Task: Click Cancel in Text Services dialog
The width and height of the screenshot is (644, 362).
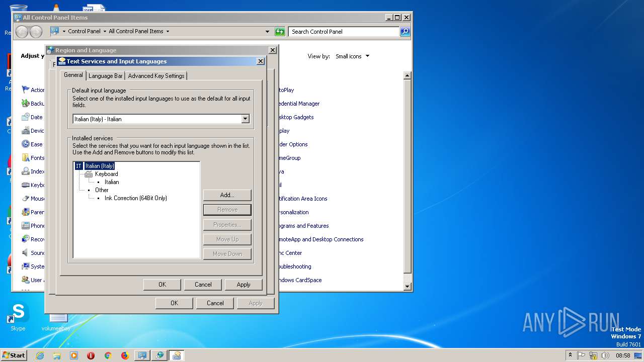Action: [x=203, y=285]
